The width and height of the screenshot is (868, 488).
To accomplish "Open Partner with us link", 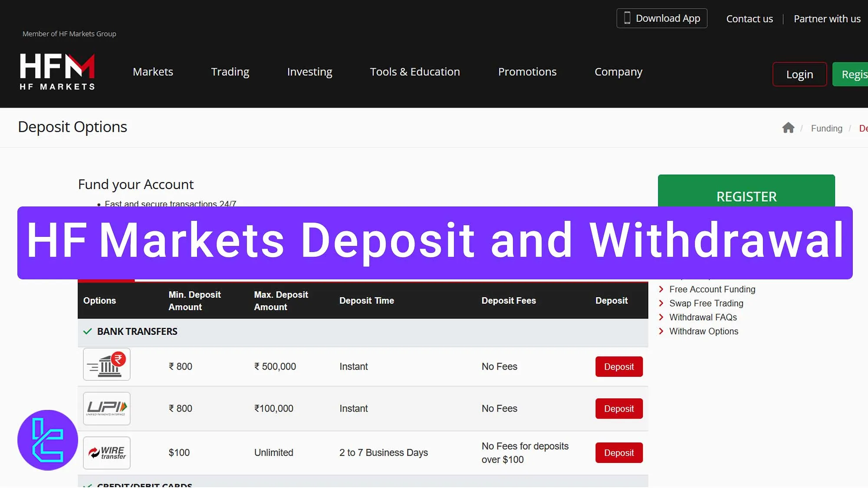I will pos(827,19).
